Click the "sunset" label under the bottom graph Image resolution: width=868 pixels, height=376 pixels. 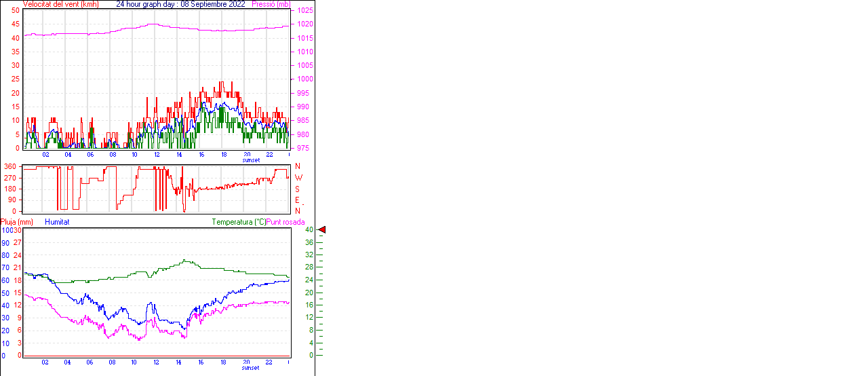coord(250,368)
